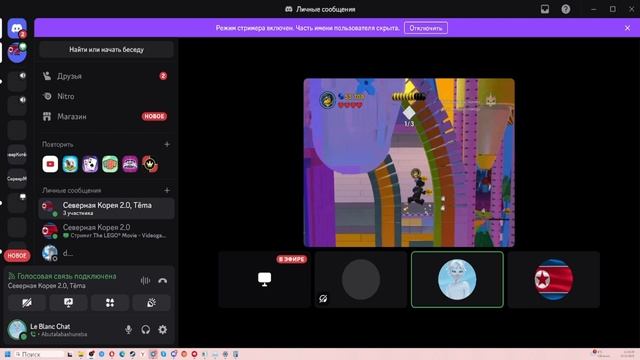Open Северная Корея 2.0, Tëma group chat

click(106, 208)
